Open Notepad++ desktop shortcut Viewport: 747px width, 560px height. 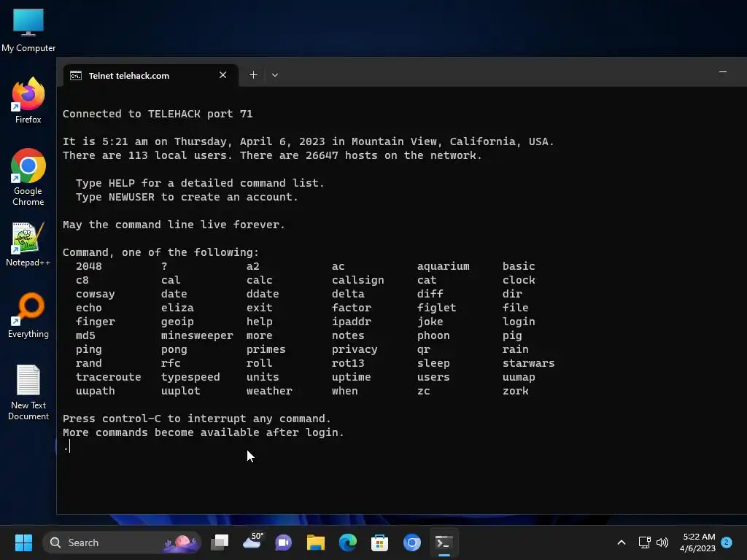pyautogui.click(x=28, y=244)
